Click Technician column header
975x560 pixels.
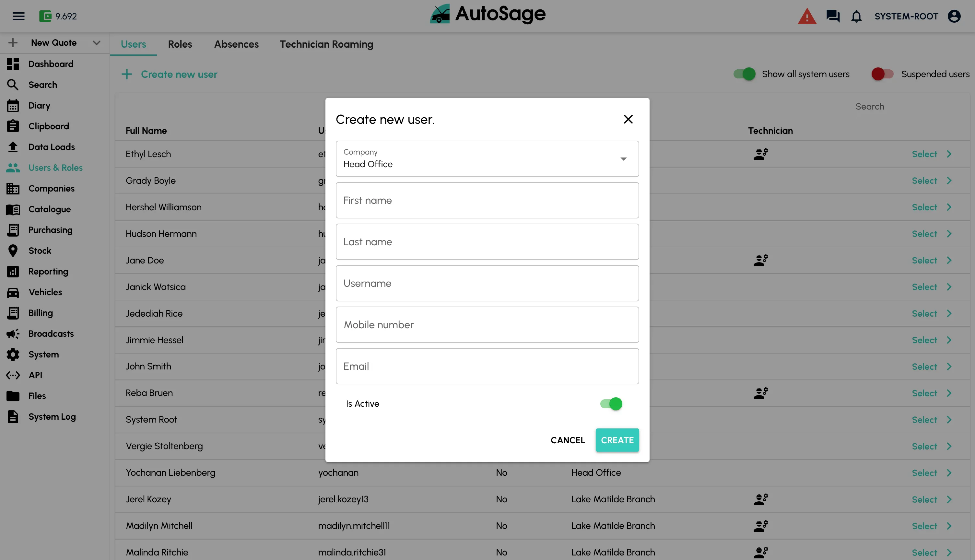[x=770, y=131]
